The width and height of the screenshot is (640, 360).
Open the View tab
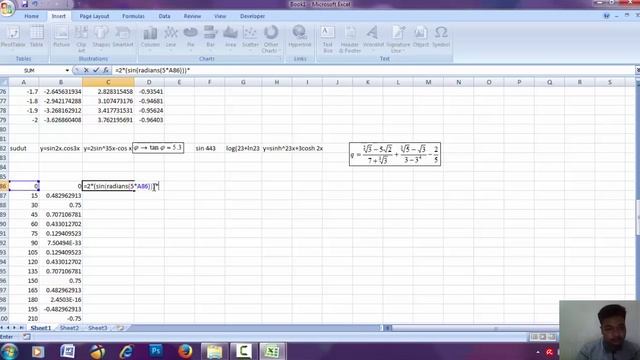pos(220,16)
